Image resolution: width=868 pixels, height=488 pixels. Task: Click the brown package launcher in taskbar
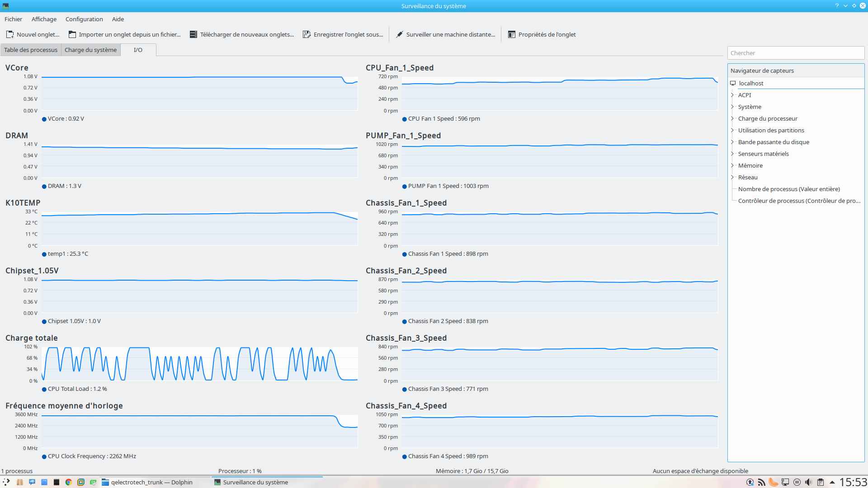(x=19, y=482)
